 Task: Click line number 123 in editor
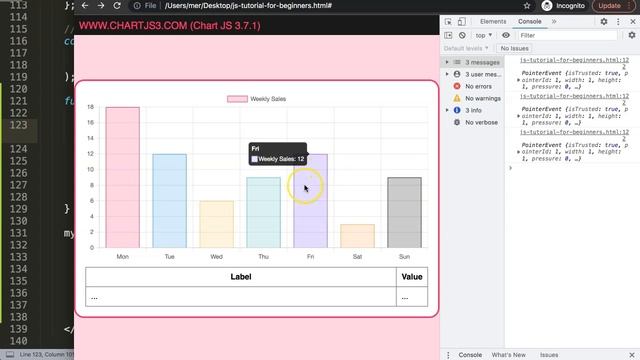pyautogui.click(x=18, y=125)
